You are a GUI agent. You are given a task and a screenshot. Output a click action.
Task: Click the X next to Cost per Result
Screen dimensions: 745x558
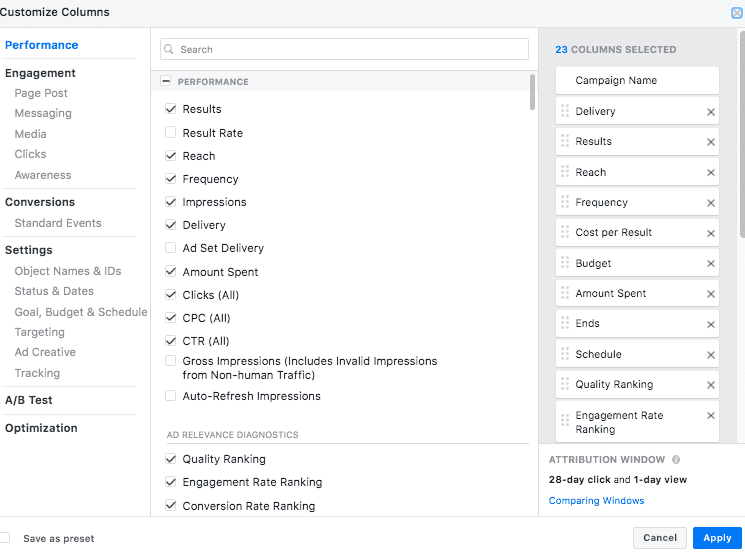[x=711, y=233]
